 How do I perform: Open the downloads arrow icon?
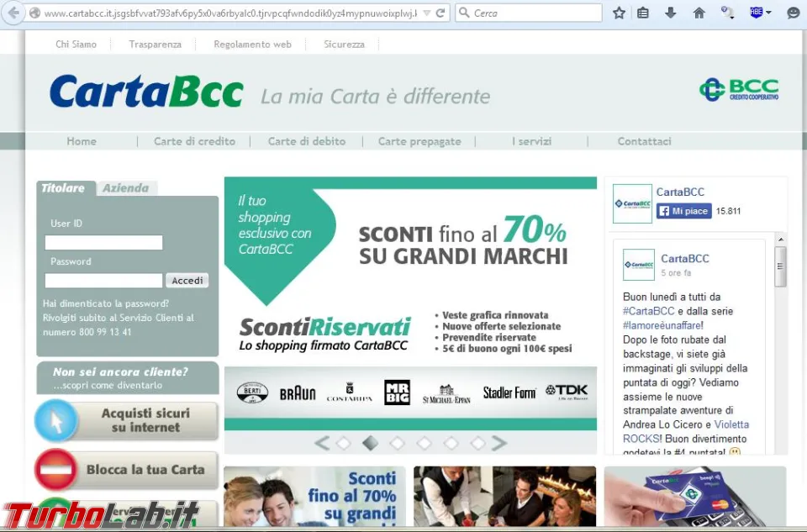(670, 13)
